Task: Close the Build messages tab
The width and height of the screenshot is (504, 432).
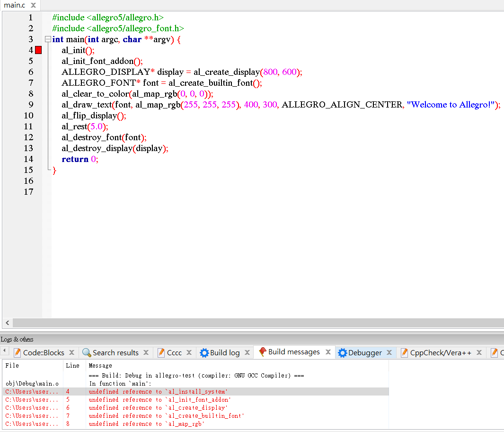Action: [x=328, y=352]
